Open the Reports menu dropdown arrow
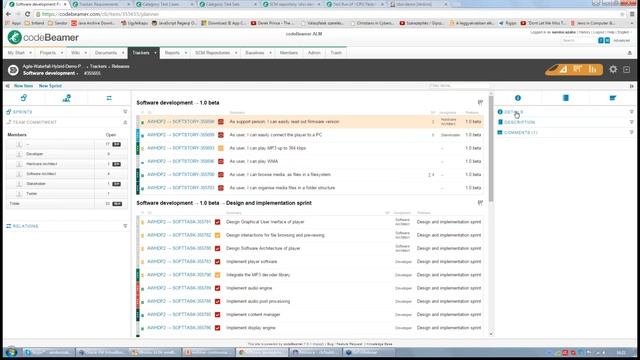Image resolution: width=640 pixels, height=360 pixels. pos(186,53)
